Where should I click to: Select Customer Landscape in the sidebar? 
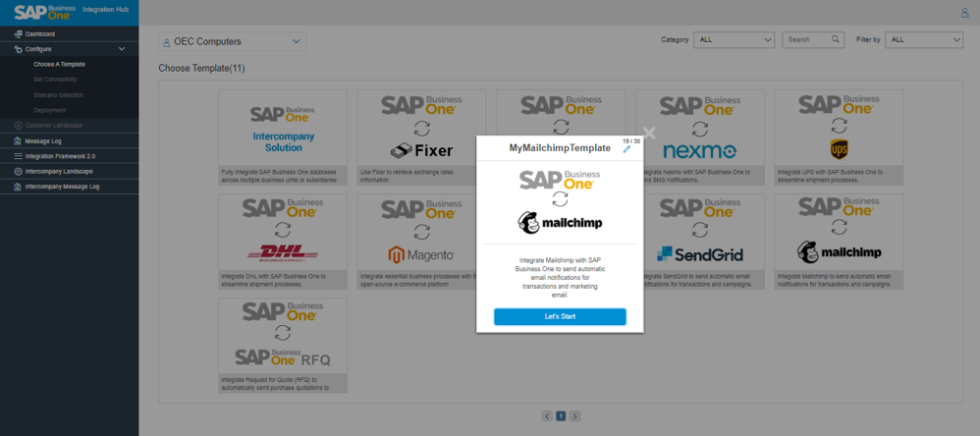[x=54, y=126]
